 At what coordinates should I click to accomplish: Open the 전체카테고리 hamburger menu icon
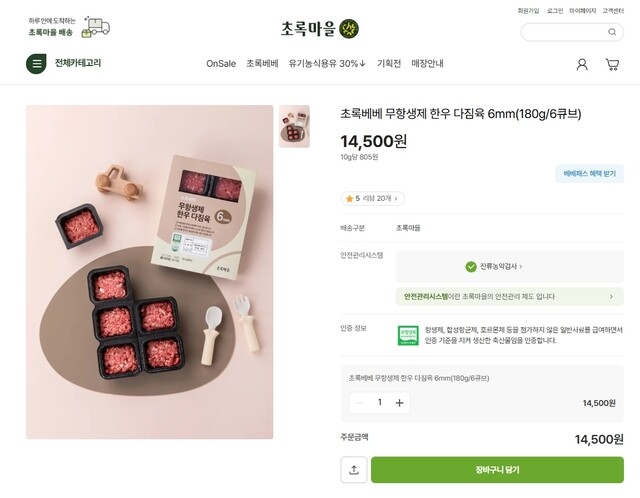(37, 64)
